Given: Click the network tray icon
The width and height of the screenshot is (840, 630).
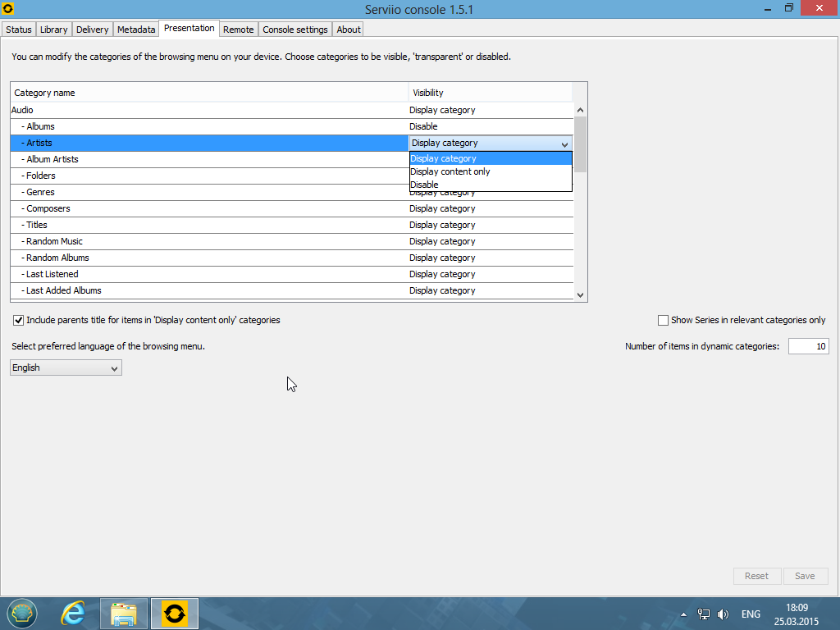Looking at the screenshot, I should (703, 614).
